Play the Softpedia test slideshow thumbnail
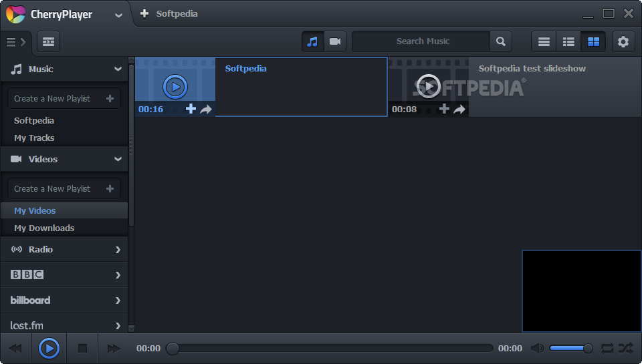 pos(428,86)
